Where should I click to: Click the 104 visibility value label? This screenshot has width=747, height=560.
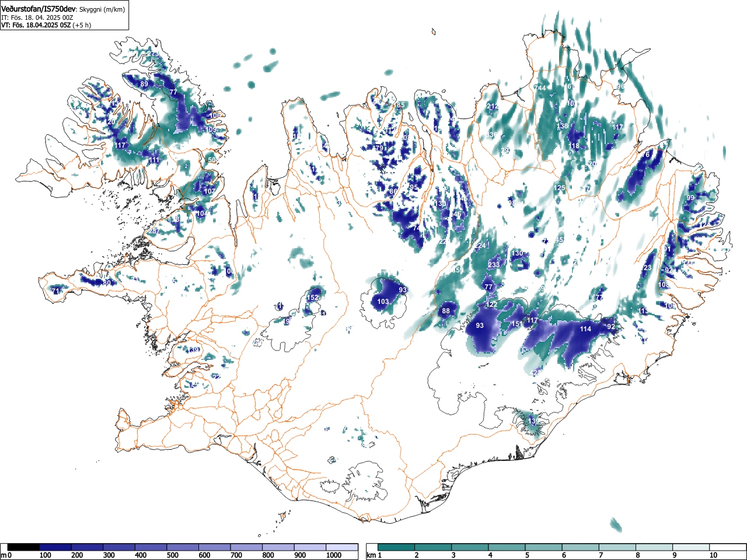point(201,214)
